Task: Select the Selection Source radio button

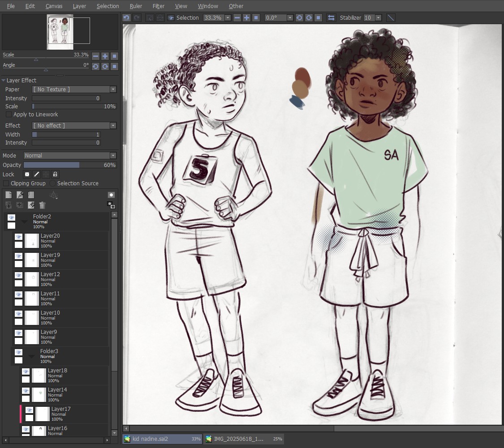Action: 52,183
